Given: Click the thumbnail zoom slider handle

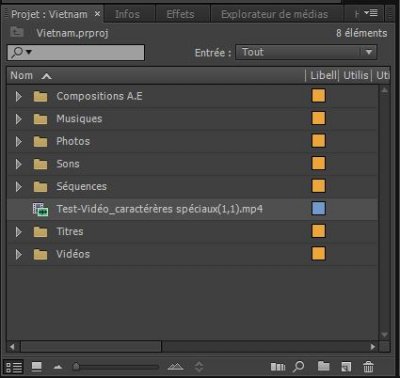Looking at the screenshot, I should click(x=76, y=367).
